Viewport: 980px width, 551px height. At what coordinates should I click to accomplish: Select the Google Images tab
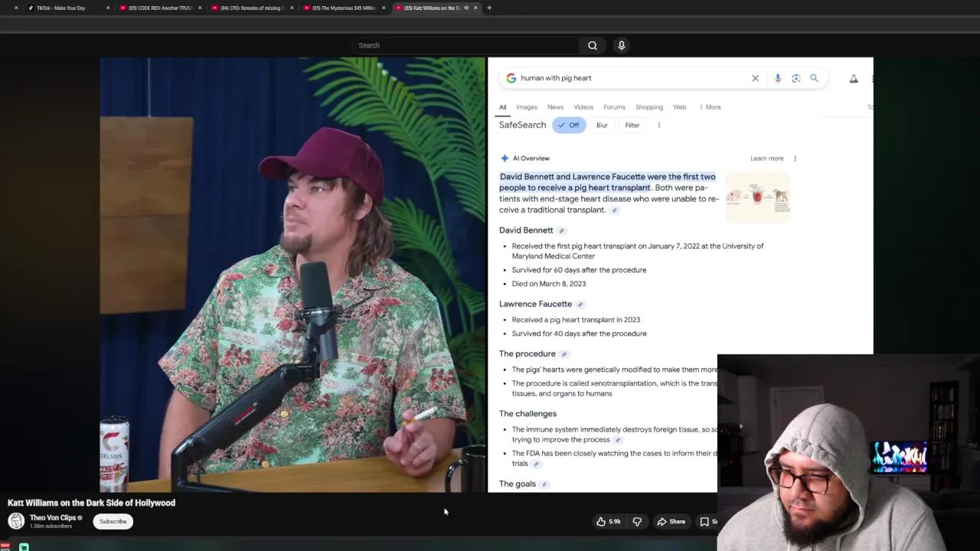point(527,107)
